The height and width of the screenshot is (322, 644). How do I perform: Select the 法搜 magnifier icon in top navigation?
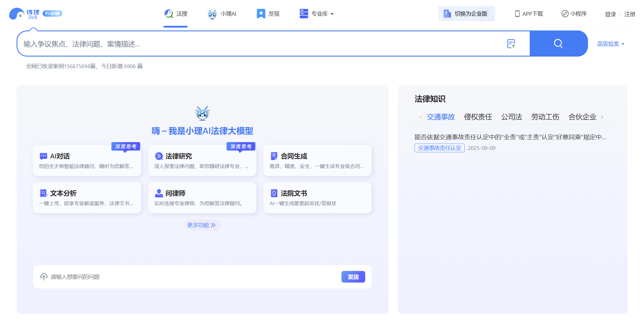tap(169, 13)
